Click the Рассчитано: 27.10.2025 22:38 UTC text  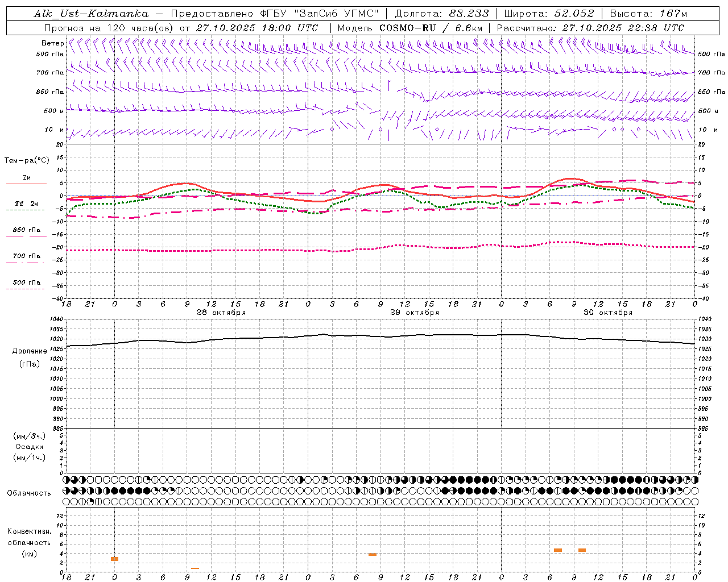(x=590, y=27)
